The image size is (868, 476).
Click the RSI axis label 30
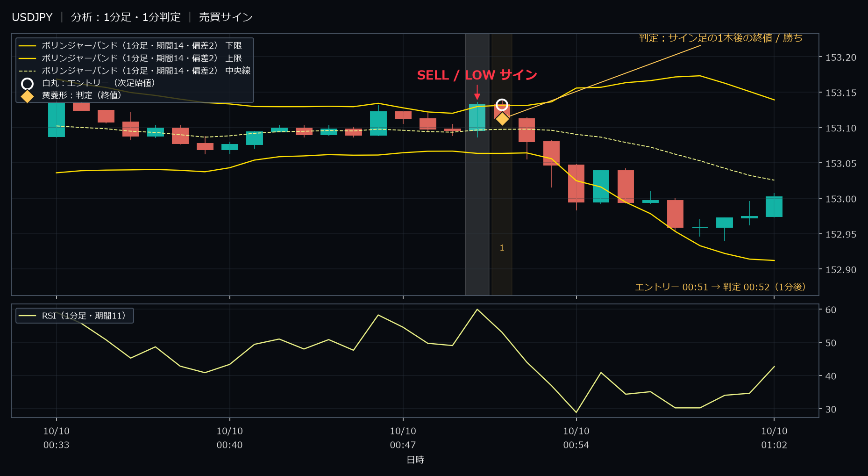pyautogui.click(x=831, y=409)
